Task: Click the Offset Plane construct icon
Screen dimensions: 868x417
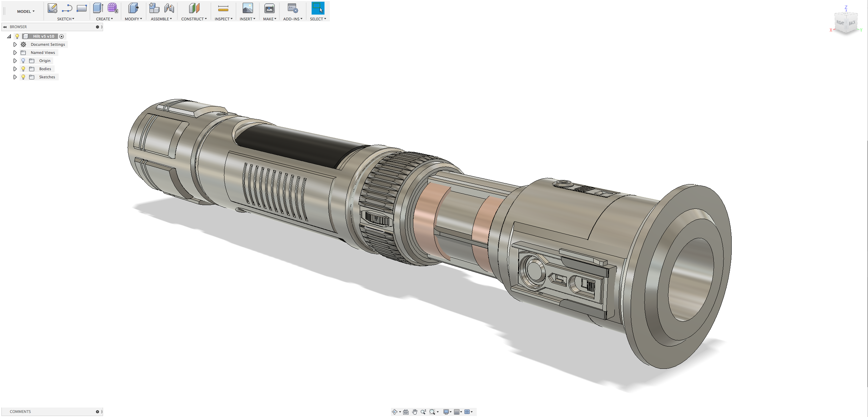Action: pos(194,8)
